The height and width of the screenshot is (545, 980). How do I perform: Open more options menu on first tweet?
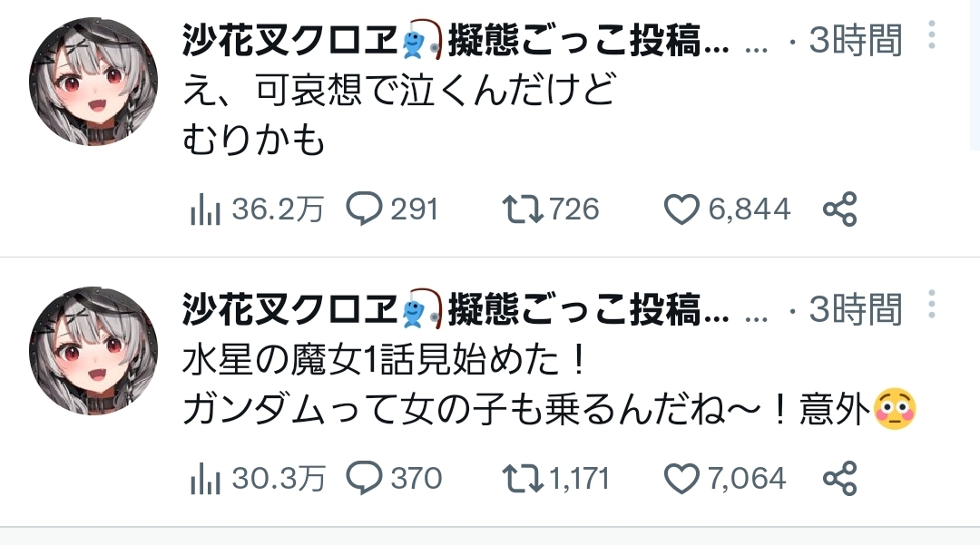tap(931, 36)
